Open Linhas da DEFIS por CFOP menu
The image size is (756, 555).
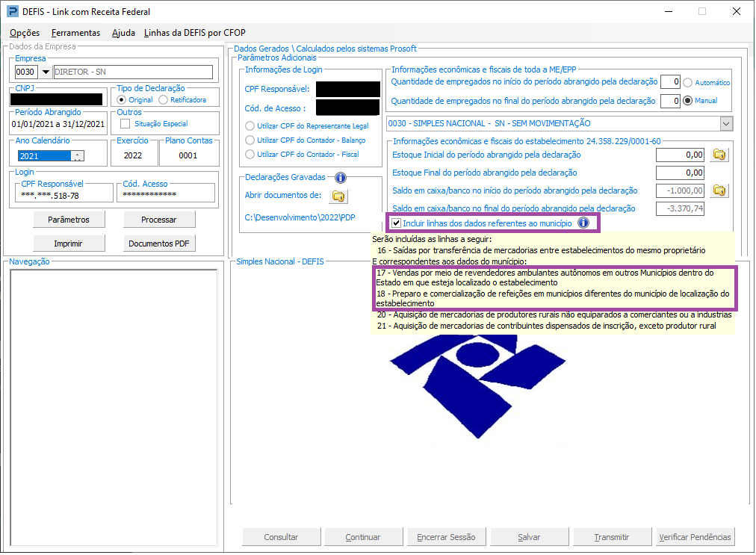pyautogui.click(x=195, y=33)
